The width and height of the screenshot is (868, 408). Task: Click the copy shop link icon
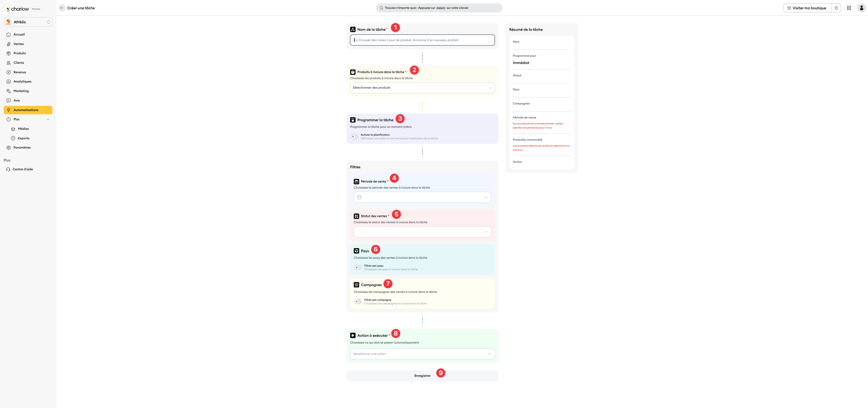tap(836, 8)
